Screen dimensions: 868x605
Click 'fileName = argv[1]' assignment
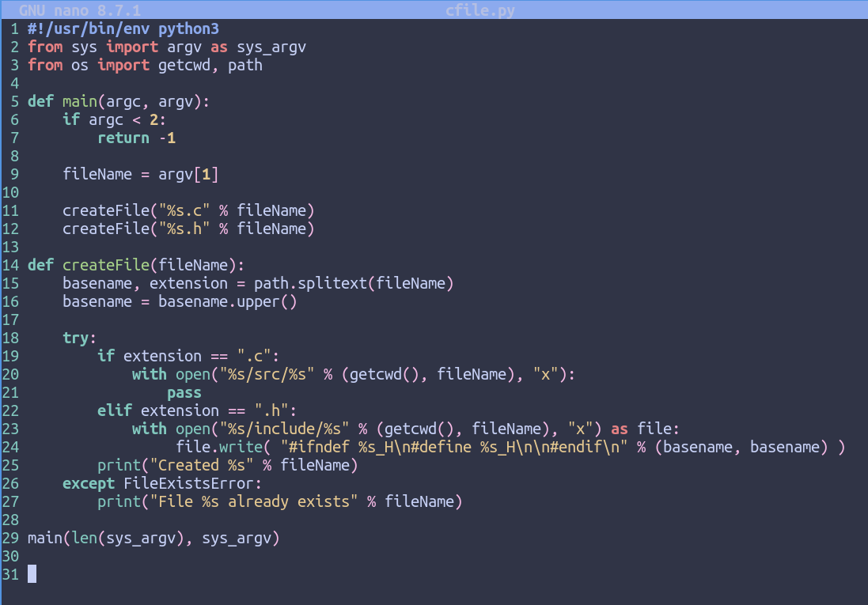[x=141, y=174]
